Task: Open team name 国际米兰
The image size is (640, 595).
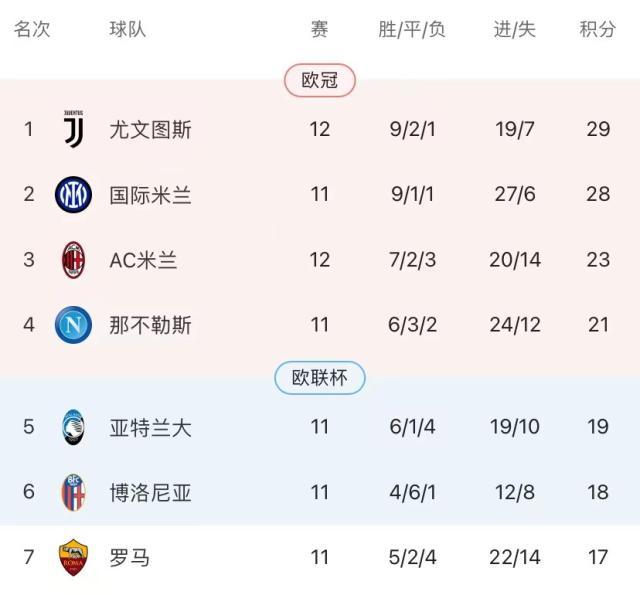Action: (150, 194)
